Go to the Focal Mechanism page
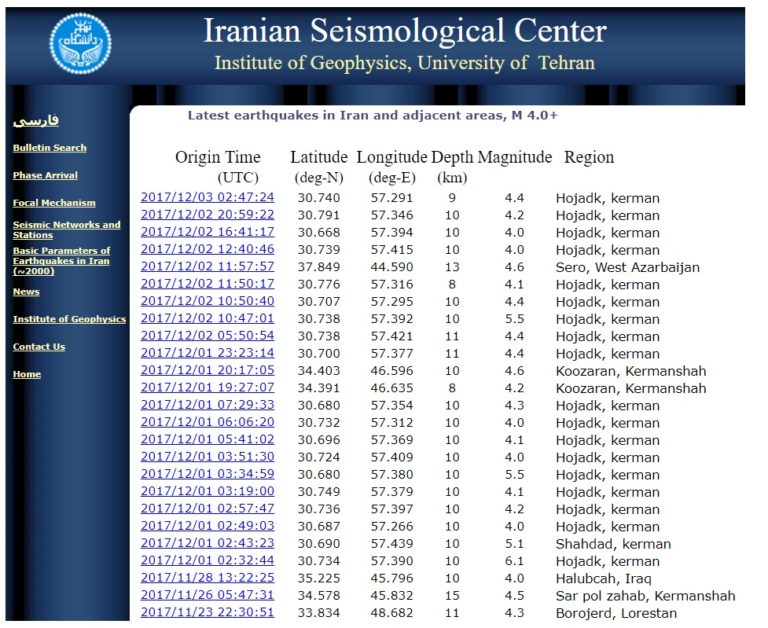 click(54, 203)
